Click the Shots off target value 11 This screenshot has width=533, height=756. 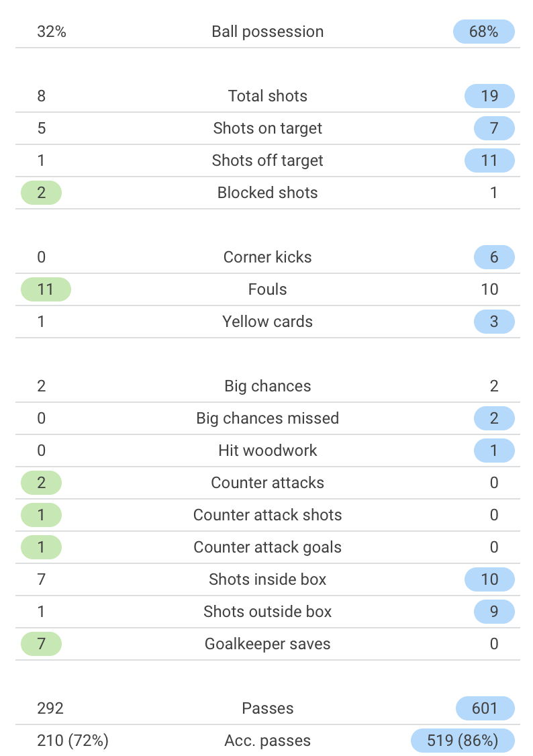489,160
